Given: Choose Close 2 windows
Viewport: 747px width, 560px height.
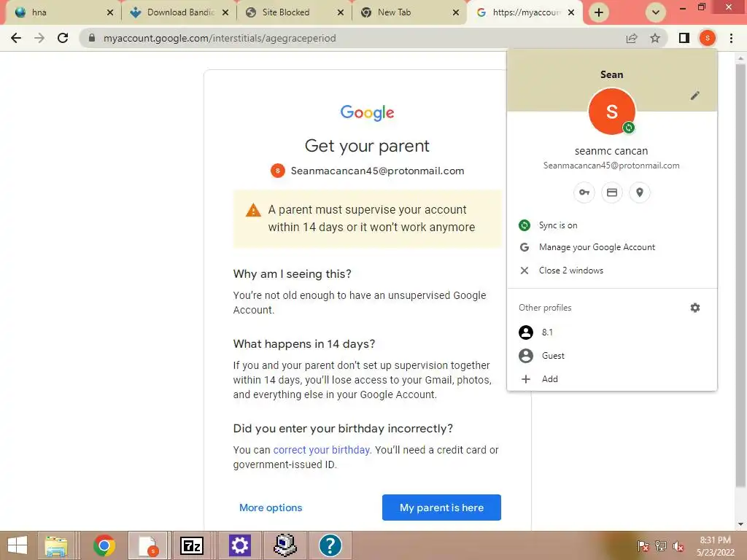Looking at the screenshot, I should (612, 271).
